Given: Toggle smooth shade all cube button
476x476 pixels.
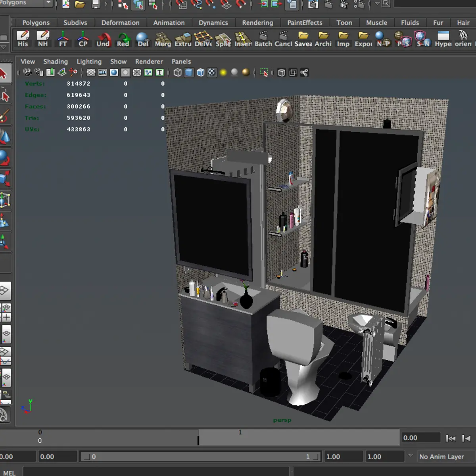Looking at the screenshot, I should (189, 73).
